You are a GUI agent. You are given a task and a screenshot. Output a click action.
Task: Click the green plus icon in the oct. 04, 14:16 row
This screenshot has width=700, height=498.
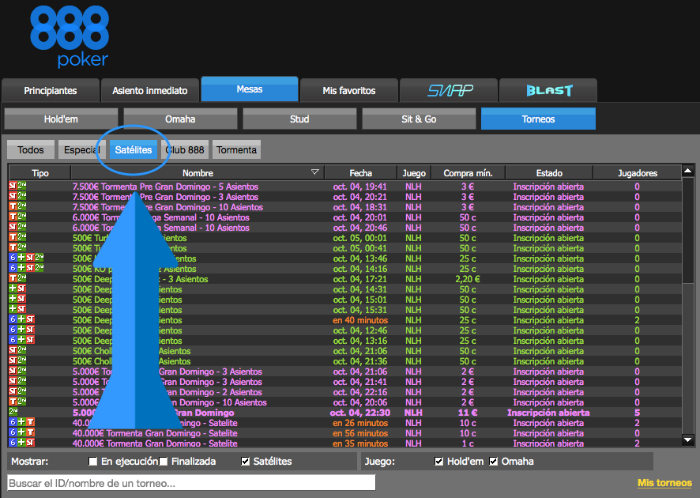pos(21,269)
